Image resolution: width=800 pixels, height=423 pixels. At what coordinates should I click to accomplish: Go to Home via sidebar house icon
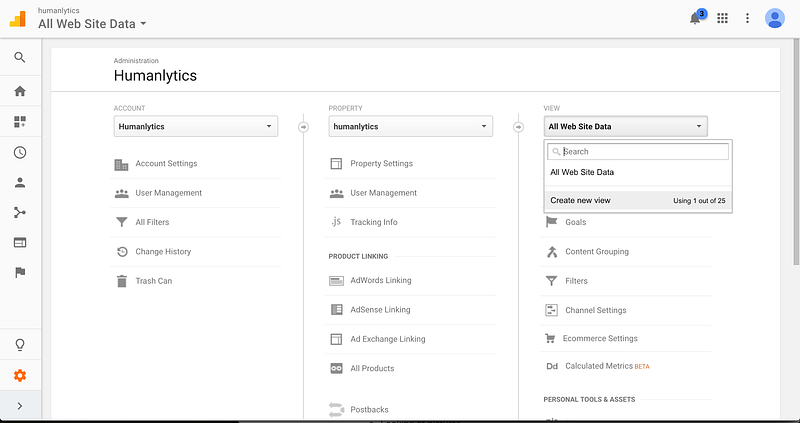point(20,91)
